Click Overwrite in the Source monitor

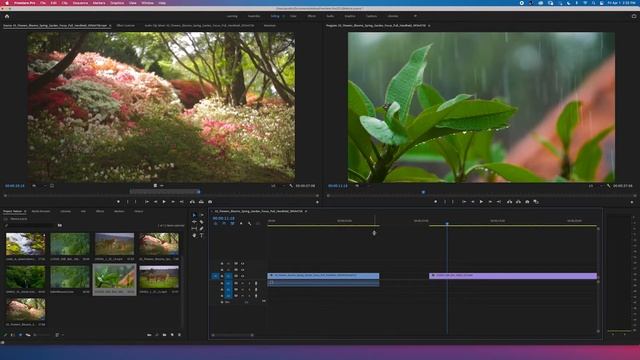[201, 202]
